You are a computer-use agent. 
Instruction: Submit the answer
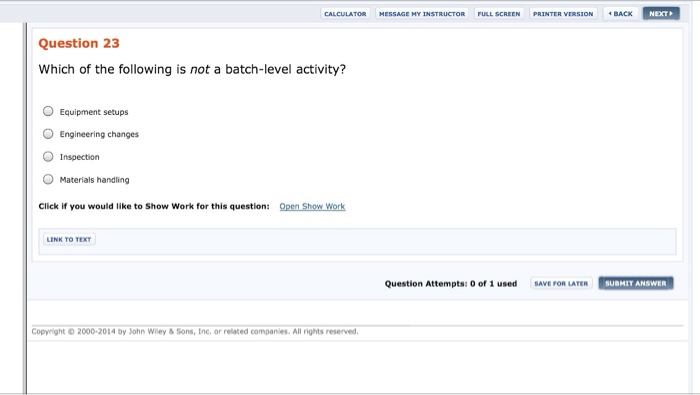point(636,283)
